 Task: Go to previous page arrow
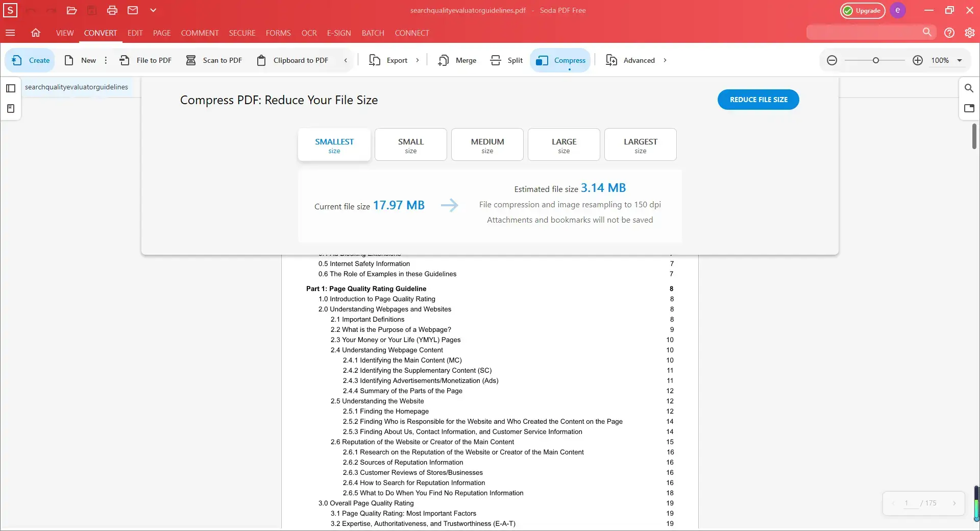click(x=893, y=503)
